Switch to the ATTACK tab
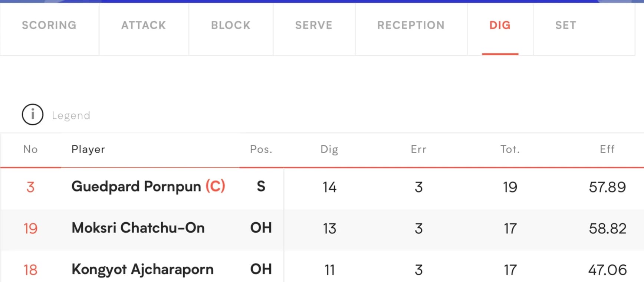The width and height of the screenshot is (644, 282). pyautogui.click(x=144, y=25)
